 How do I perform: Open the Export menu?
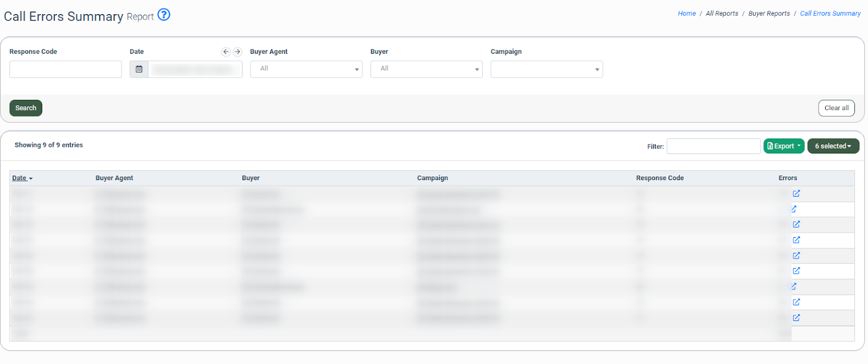(x=783, y=146)
